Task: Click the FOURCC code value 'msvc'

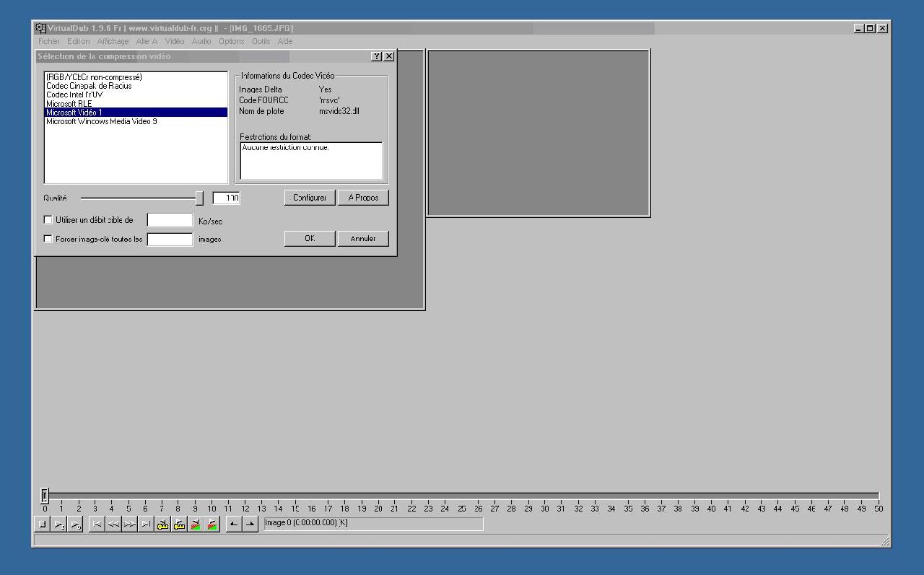Action: 329,100
